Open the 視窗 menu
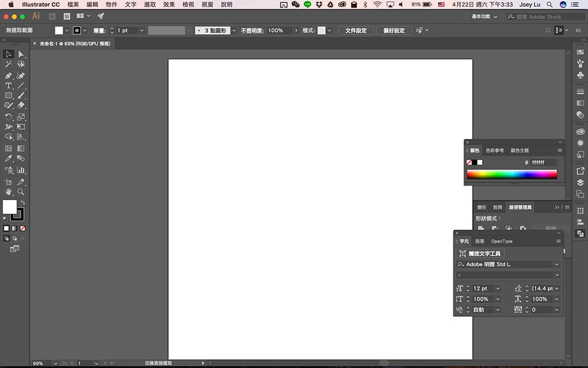588x368 pixels. [x=208, y=5]
